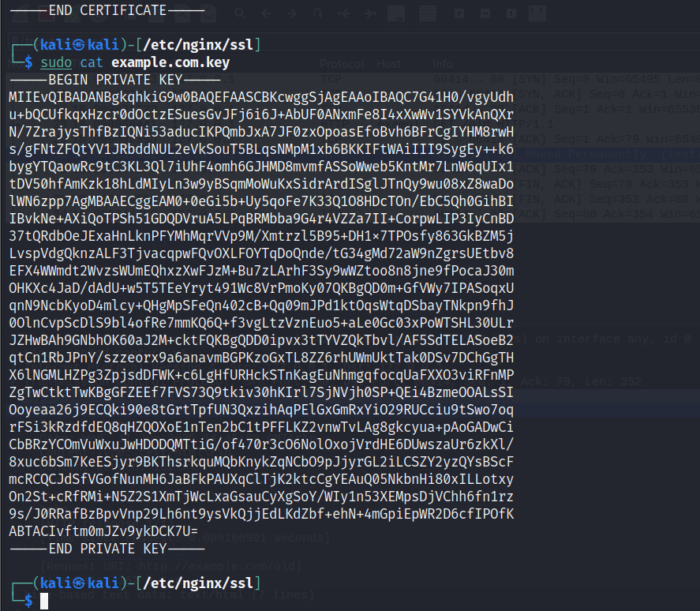Click Wireshark's Resize Columns toolbar icon
This screenshot has height=611, width=700.
(537, 14)
